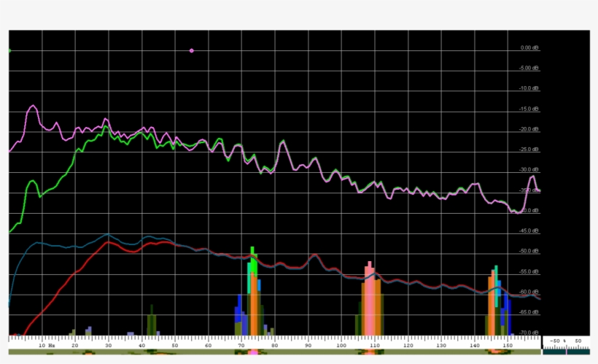This screenshot has height=364, width=598.
Task: Click the 150 mark on frequency ruler
Action: (x=506, y=344)
